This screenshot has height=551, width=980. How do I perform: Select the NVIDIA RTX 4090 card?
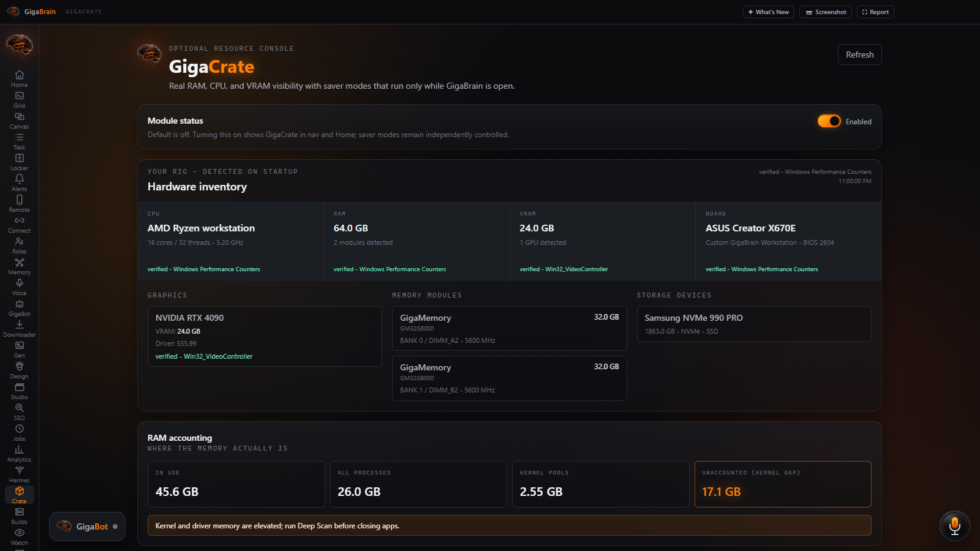point(265,336)
